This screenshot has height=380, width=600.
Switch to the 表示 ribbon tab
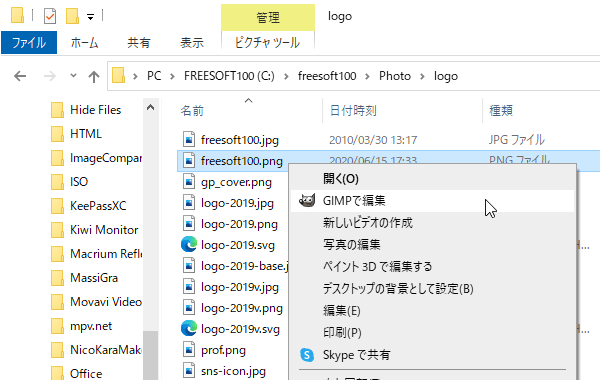[192, 42]
